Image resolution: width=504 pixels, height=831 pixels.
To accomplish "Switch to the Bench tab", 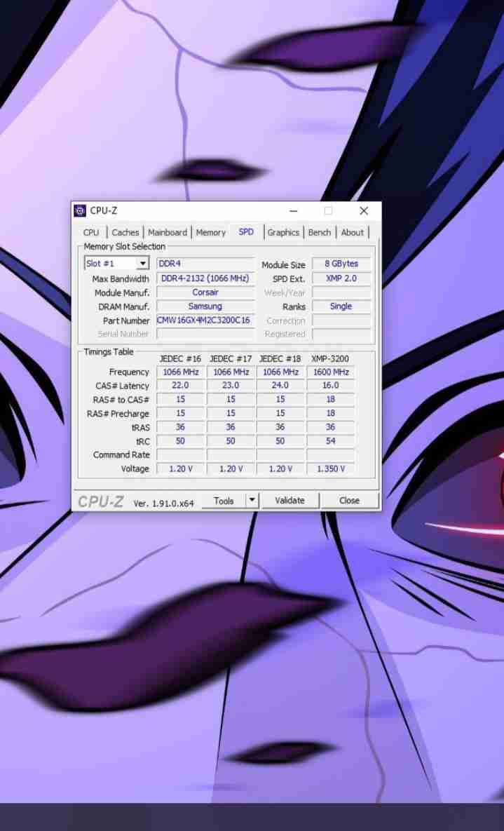I will pyautogui.click(x=320, y=232).
